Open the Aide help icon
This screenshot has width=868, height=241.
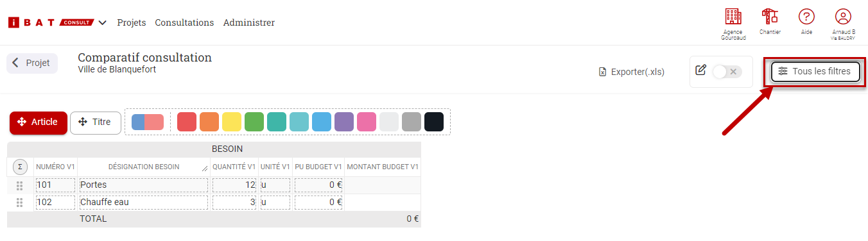click(806, 17)
